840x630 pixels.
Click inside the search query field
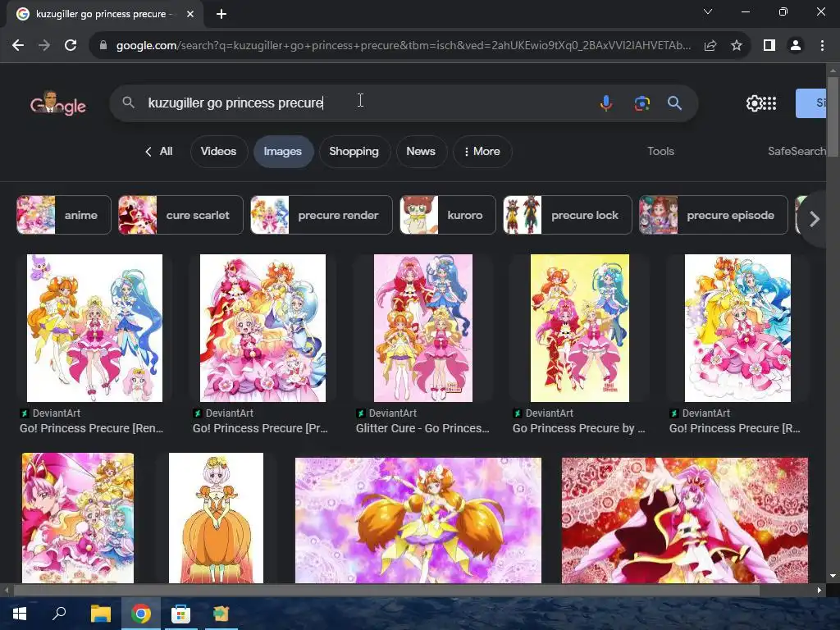pyautogui.click(x=364, y=103)
